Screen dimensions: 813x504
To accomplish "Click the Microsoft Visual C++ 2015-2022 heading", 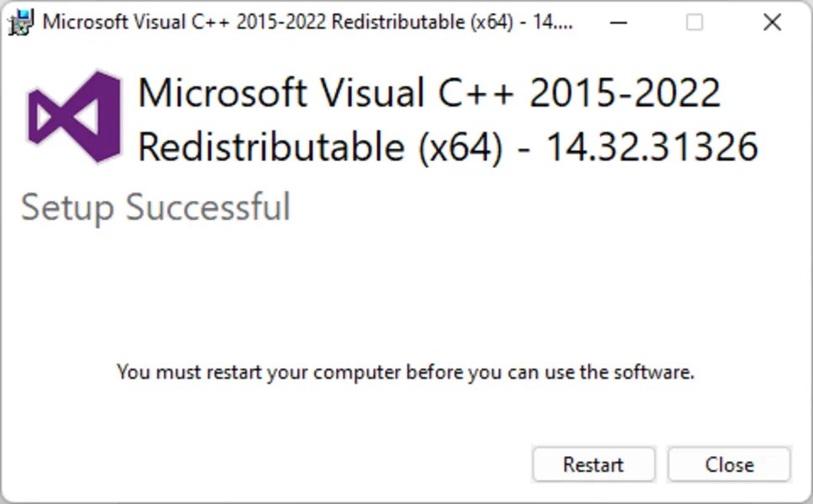I will coord(430,92).
